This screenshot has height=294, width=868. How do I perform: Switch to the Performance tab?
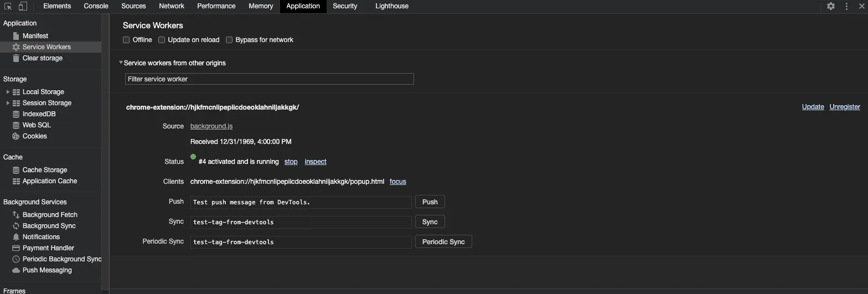point(216,6)
